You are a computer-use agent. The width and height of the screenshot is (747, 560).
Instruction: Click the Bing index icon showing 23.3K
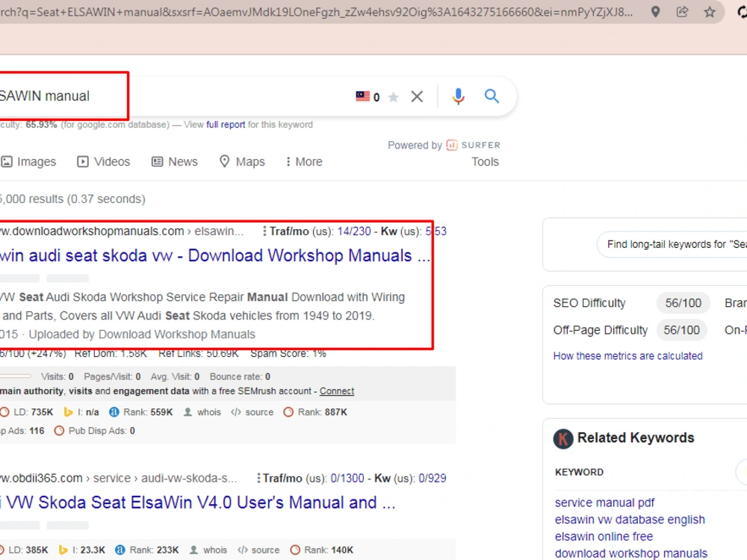(63, 550)
